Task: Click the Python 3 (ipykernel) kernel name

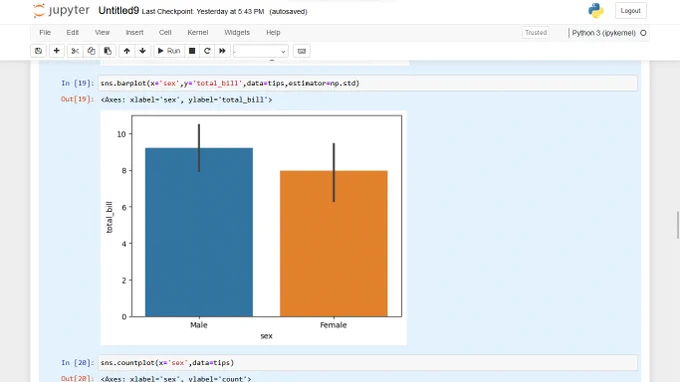Action: pyautogui.click(x=603, y=33)
